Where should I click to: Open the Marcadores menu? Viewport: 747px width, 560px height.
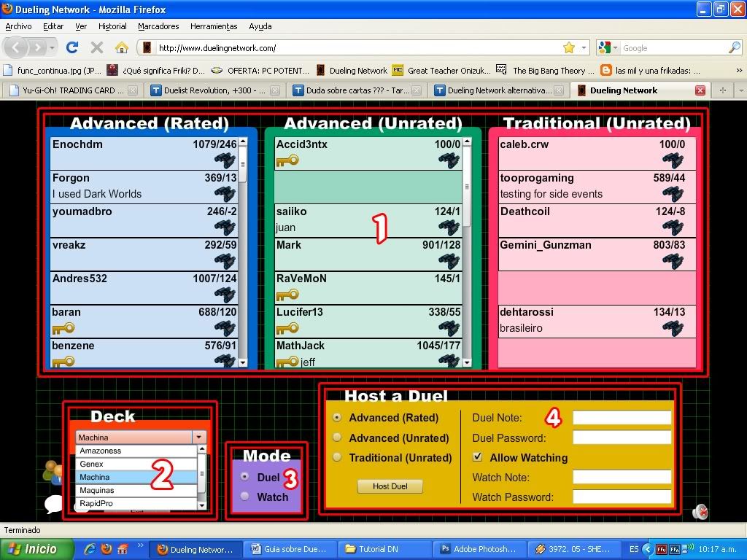(158, 27)
